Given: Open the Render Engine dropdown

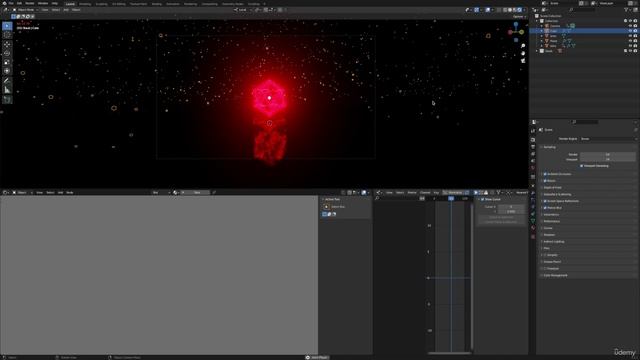Looking at the screenshot, I should [x=608, y=139].
